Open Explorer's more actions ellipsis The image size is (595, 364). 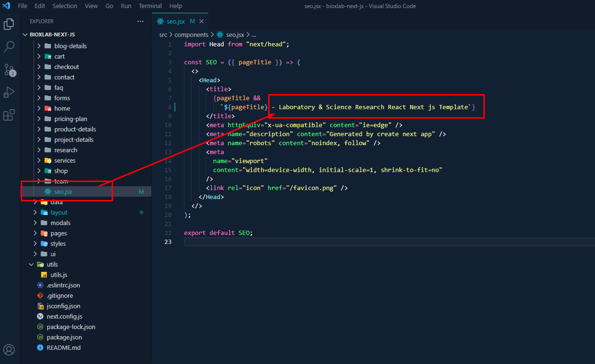(140, 21)
